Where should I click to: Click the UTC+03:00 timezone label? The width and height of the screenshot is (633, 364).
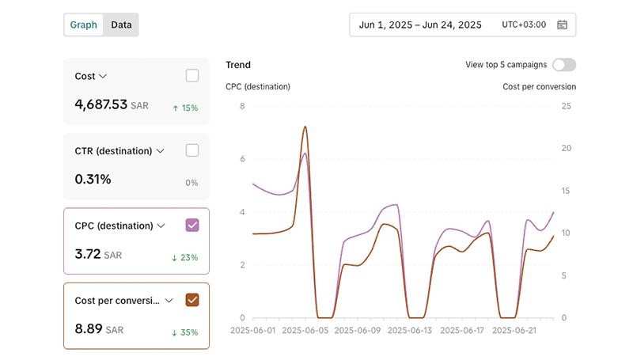point(524,25)
